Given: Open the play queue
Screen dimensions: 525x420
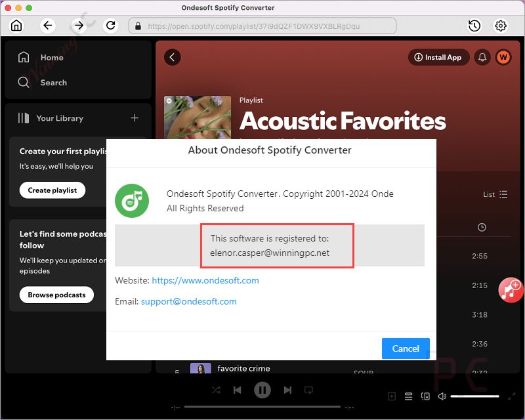Looking at the screenshot, I should (x=408, y=396).
